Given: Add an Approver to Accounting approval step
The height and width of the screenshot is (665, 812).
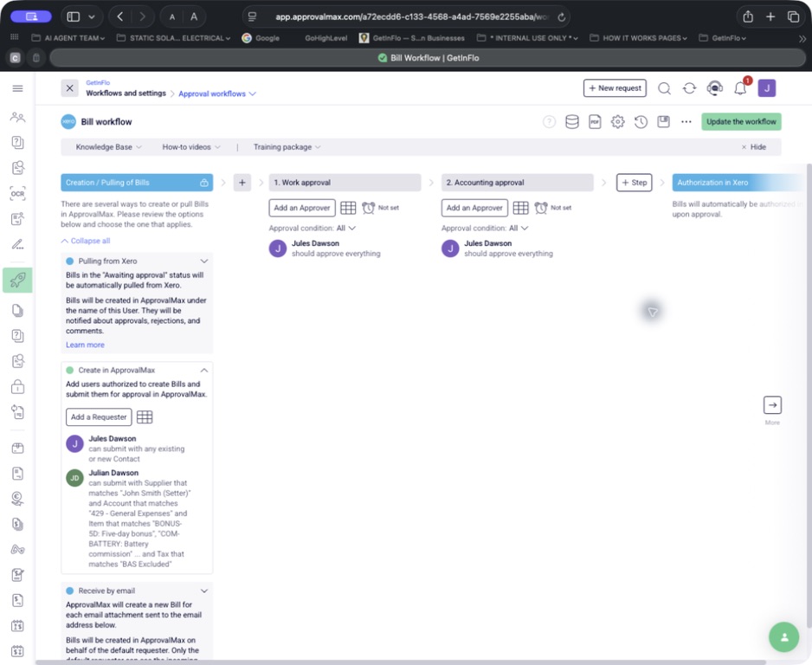Looking at the screenshot, I should click(474, 208).
